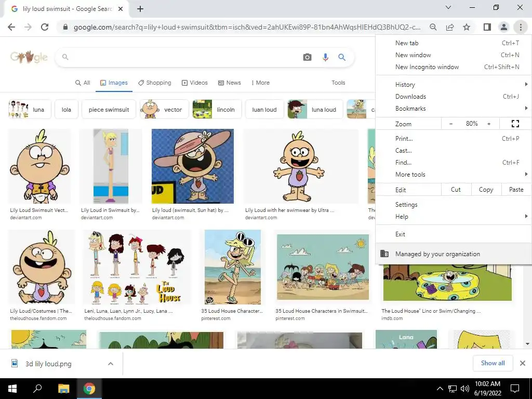This screenshot has height=399, width=532.
Task: Start voice search with the microphone icon
Action: point(325,57)
